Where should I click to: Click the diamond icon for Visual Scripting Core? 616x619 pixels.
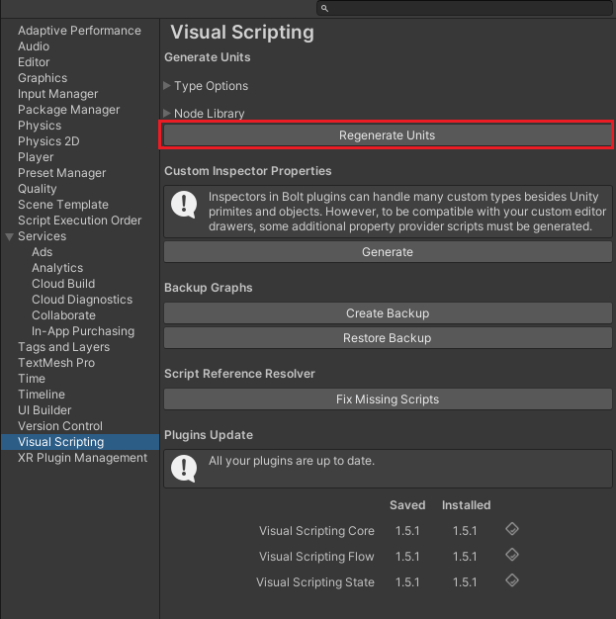point(512,529)
